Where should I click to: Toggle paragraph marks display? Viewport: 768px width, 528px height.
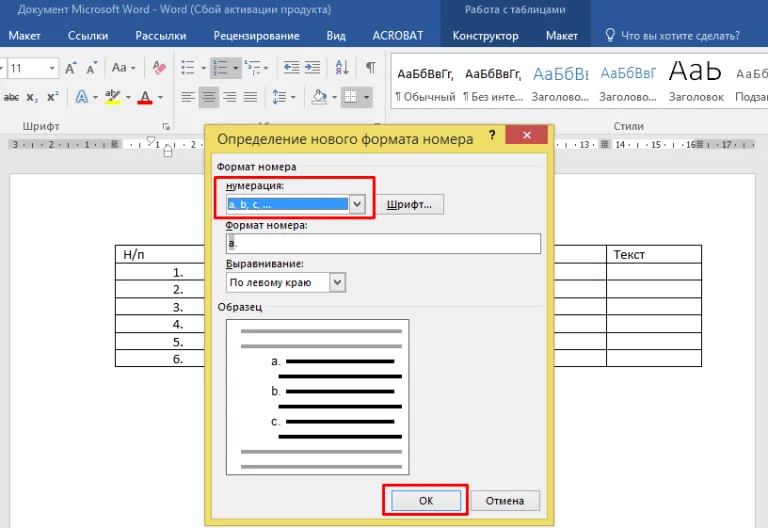pos(371,68)
